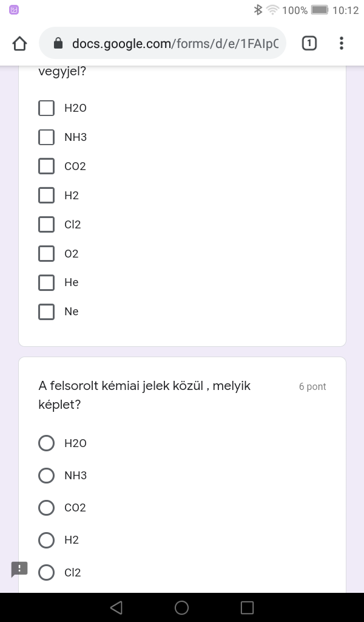Screen dimensions: 364x622
Task: Open recent apps square button
Action: tap(247, 607)
